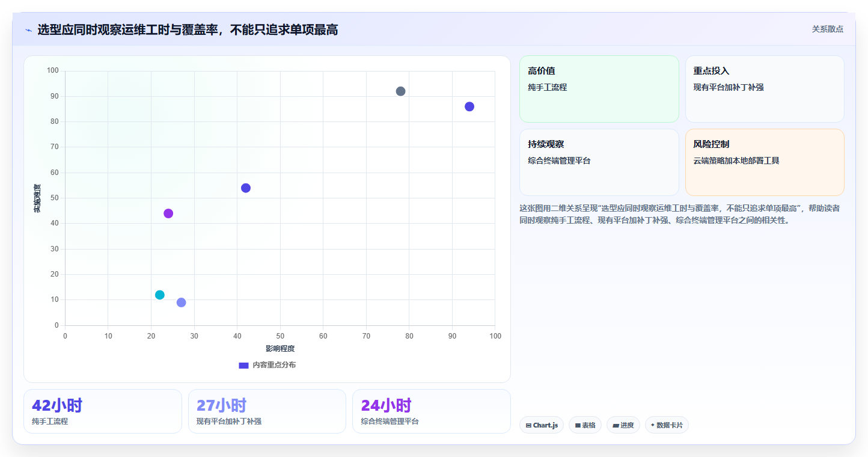Image resolution: width=868 pixels, height=457 pixels.
Task: Open the 重点投入 quadrant card
Action: [x=765, y=89]
